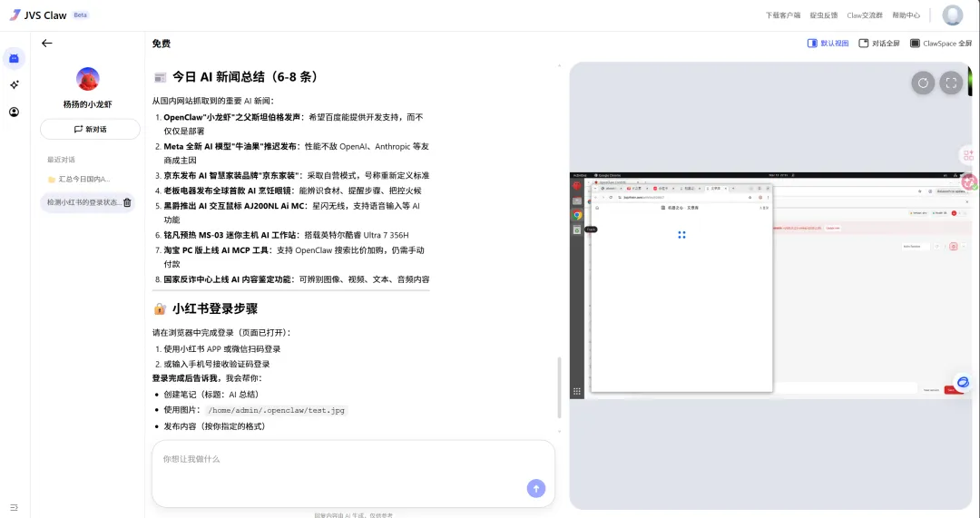Expand the ClawSpace view to fullscreen

click(951, 83)
